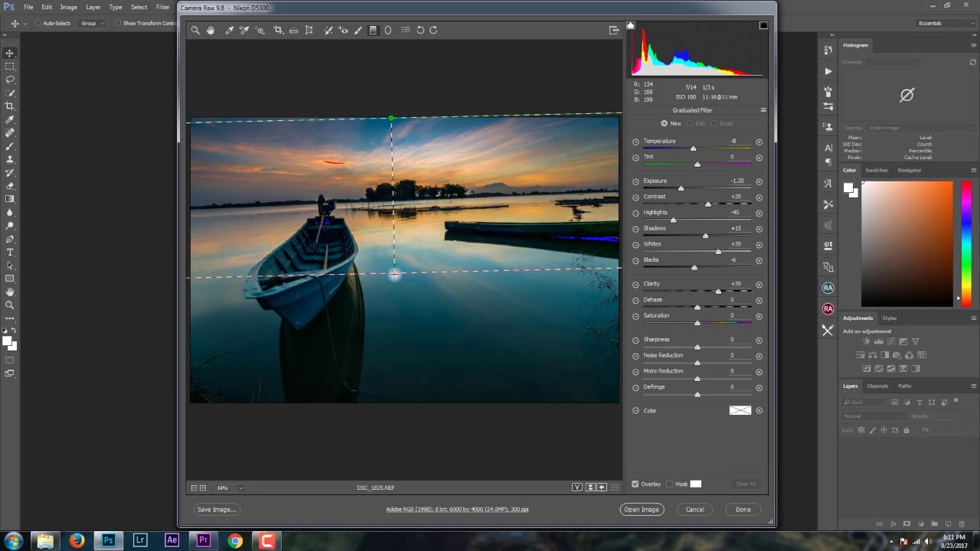Toggle the Overlay checkbox
Viewport: 980px width, 551px height.
tap(635, 484)
